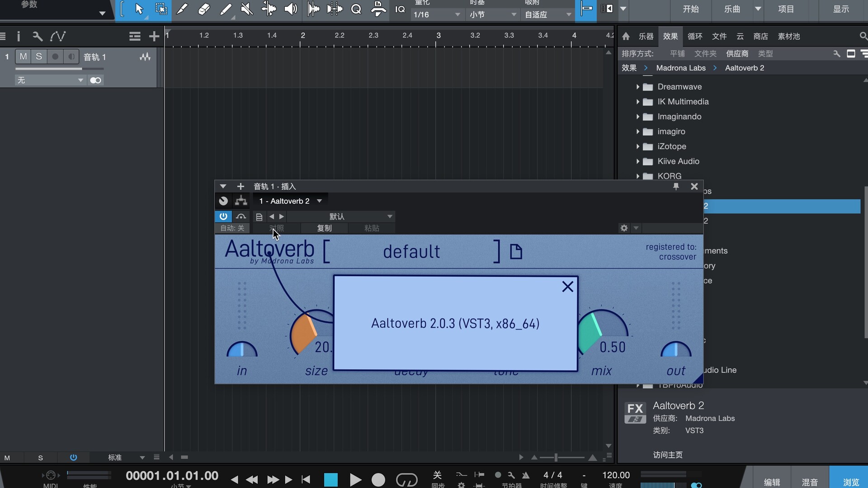Image resolution: width=868 pixels, height=488 pixels.
Task: Expand the Kiive Audio folder
Action: 637,161
